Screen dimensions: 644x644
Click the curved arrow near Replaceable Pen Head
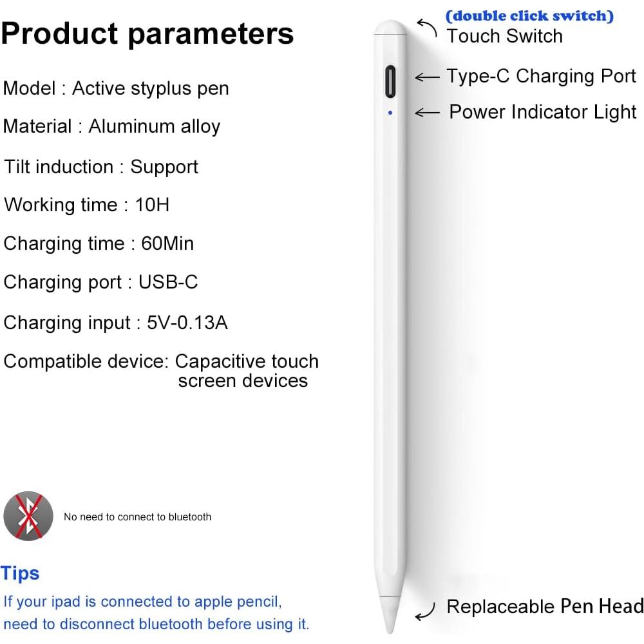(426, 611)
